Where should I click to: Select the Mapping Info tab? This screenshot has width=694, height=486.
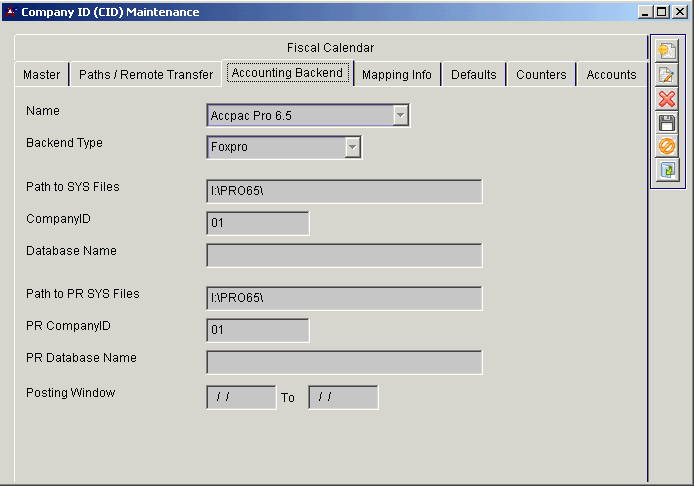pos(397,75)
